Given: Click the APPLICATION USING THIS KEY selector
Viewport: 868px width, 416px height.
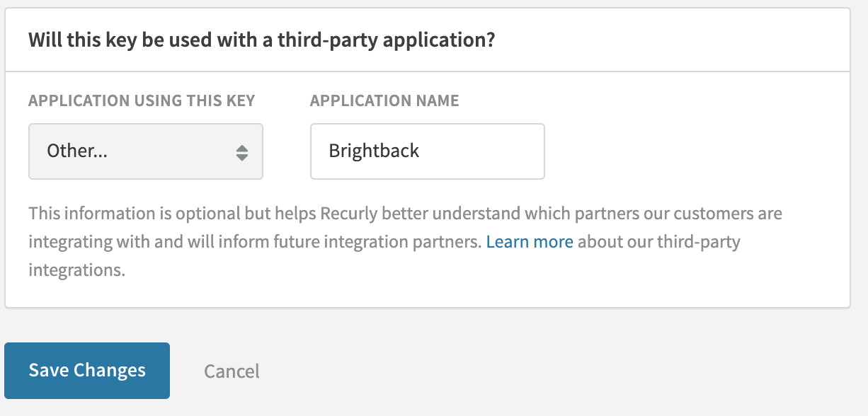Looking at the screenshot, I should coord(145,151).
